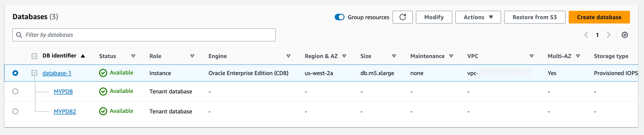Go to next page arrow

click(x=609, y=35)
